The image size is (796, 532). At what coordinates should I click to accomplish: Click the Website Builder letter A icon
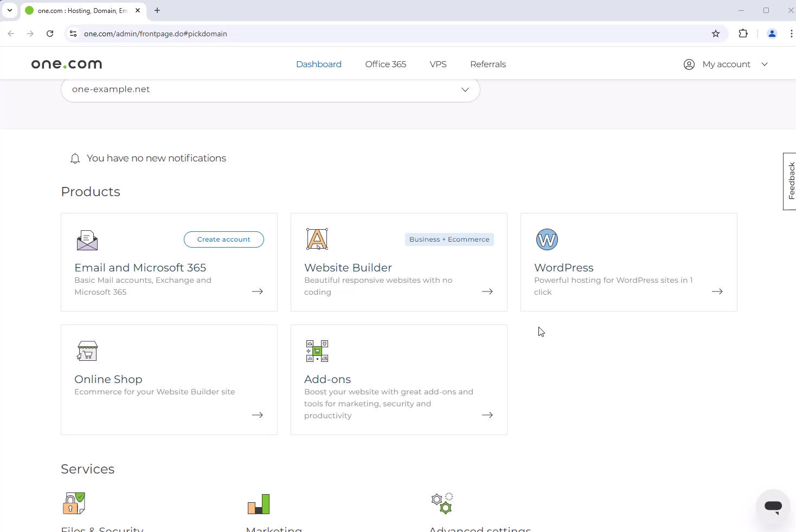(317, 239)
